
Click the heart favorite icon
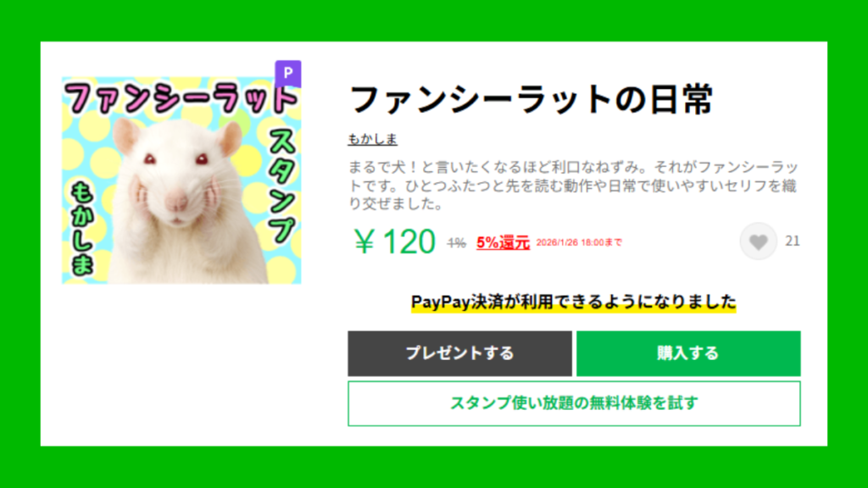coord(759,241)
